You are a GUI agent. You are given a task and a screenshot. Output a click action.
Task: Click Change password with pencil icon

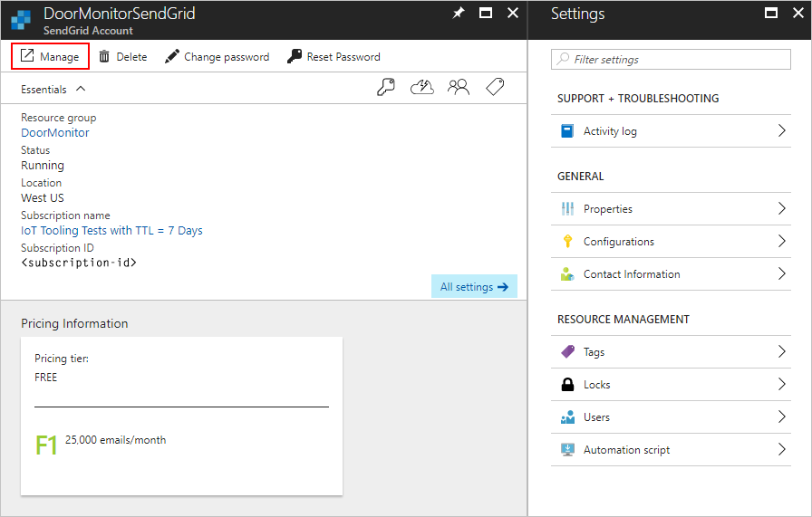coord(217,56)
